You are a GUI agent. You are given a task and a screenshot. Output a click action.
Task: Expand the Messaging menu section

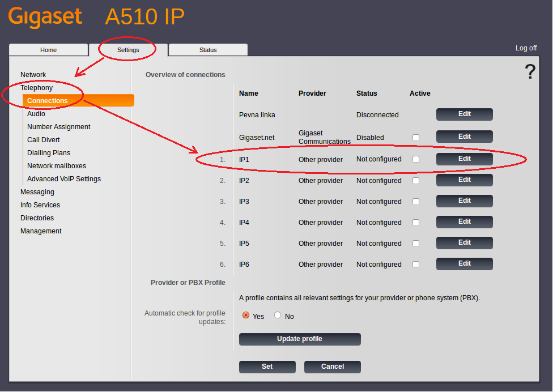tap(37, 192)
